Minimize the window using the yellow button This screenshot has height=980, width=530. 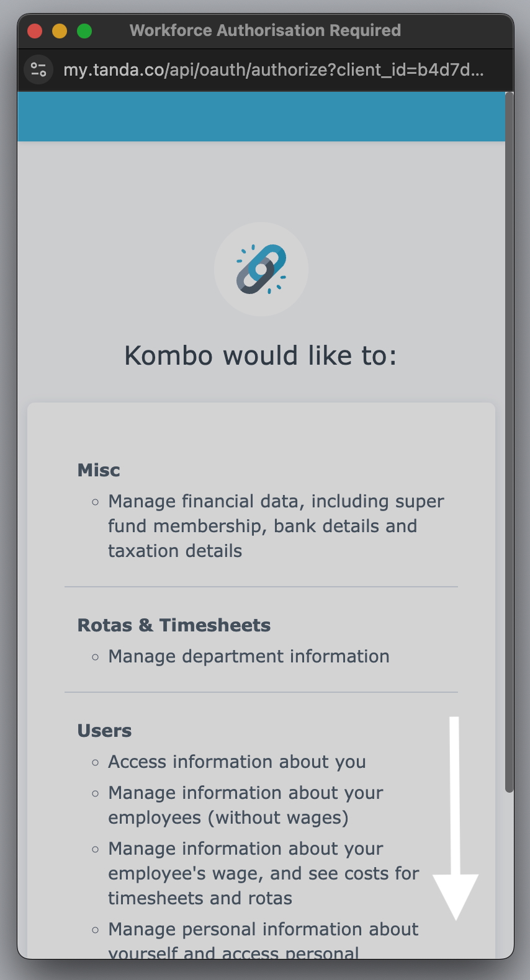tap(60, 30)
